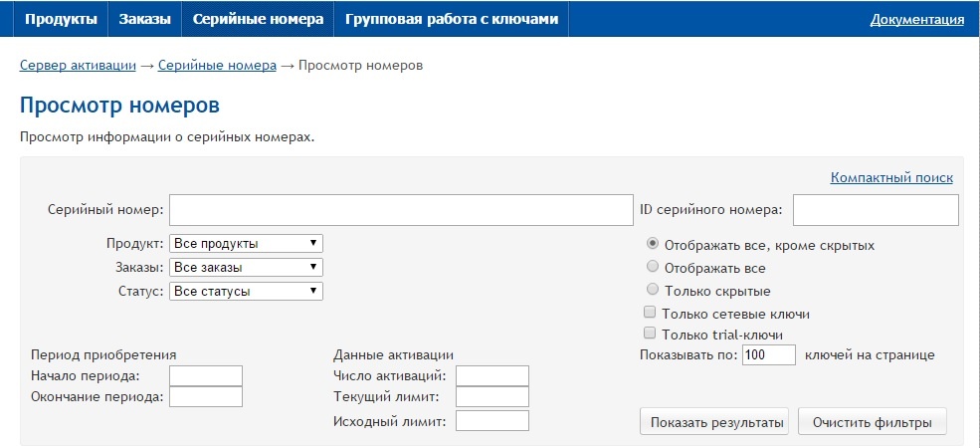
Task: Open the Заказы filter dropdown
Action: click(x=246, y=267)
